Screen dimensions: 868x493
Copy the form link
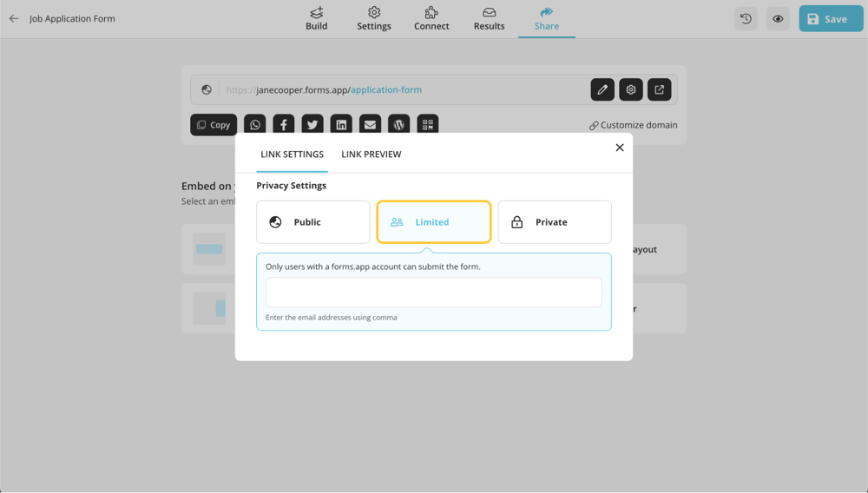point(214,125)
